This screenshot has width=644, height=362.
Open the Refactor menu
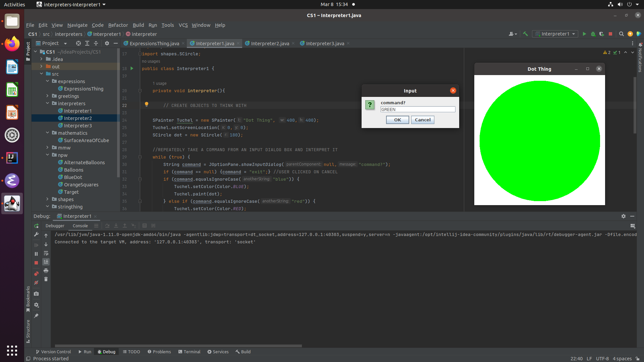pyautogui.click(x=118, y=25)
